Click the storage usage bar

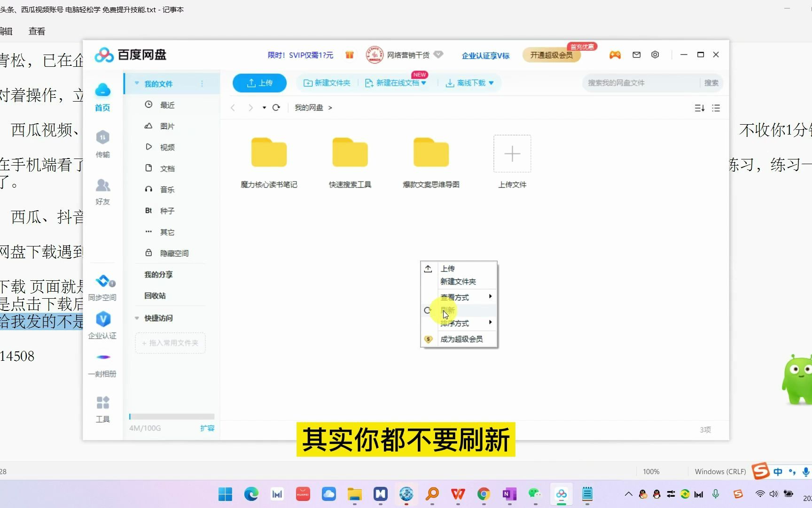pyautogui.click(x=172, y=416)
